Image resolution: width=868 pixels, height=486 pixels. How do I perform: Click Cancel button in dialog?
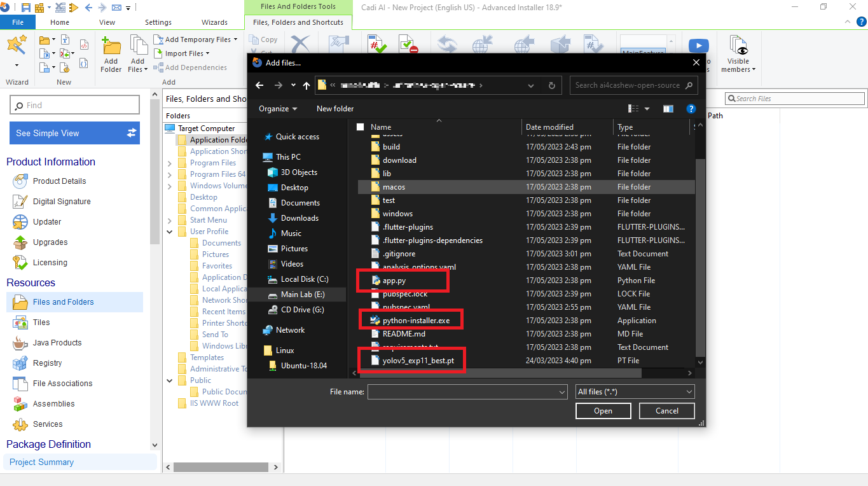pyautogui.click(x=667, y=411)
